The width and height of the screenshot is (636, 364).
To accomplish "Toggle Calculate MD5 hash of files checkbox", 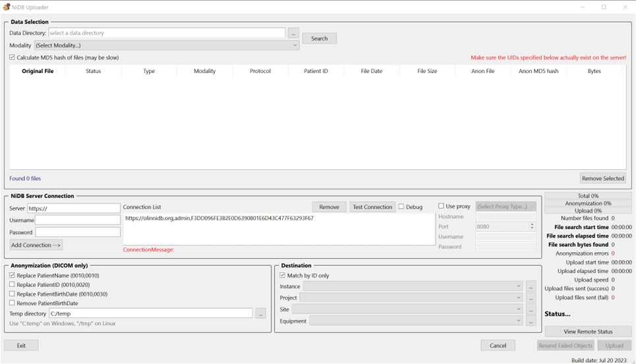I will tap(13, 58).
